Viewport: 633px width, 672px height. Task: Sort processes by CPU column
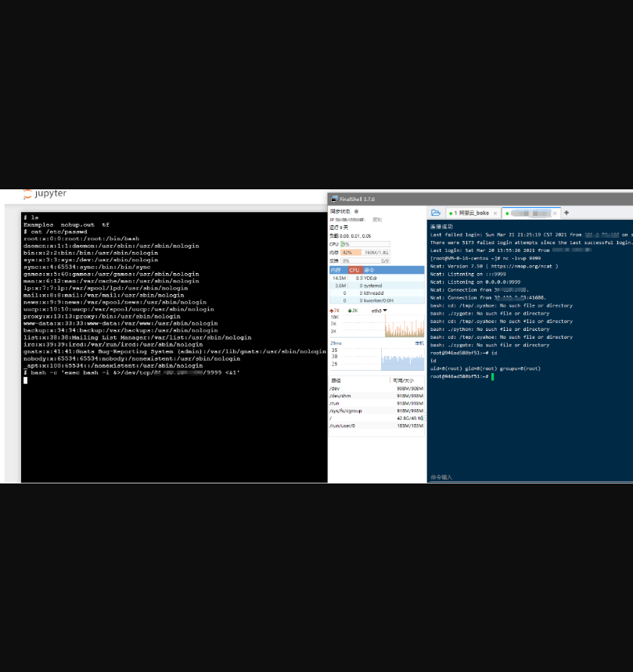[x=355, y=270]
